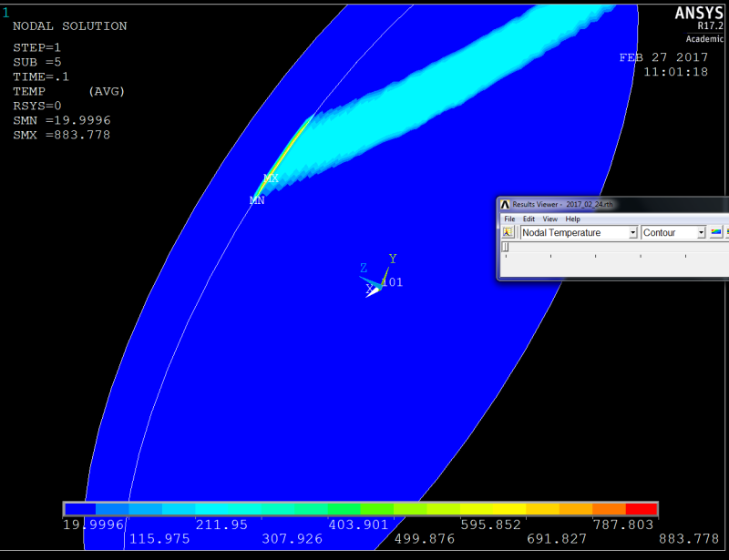Click the TEMP (AVG) label
729x560 pixels.
click(69, 91)
